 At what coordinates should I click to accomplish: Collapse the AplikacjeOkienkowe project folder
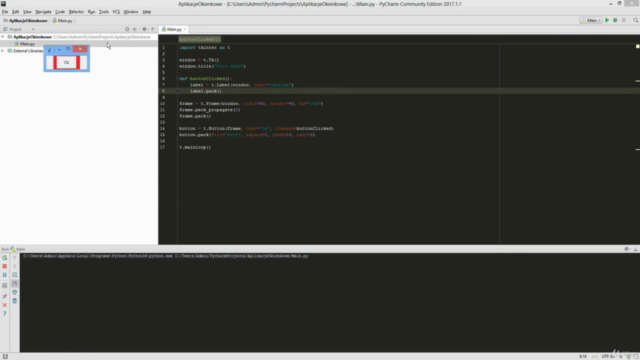click(3, 37)
